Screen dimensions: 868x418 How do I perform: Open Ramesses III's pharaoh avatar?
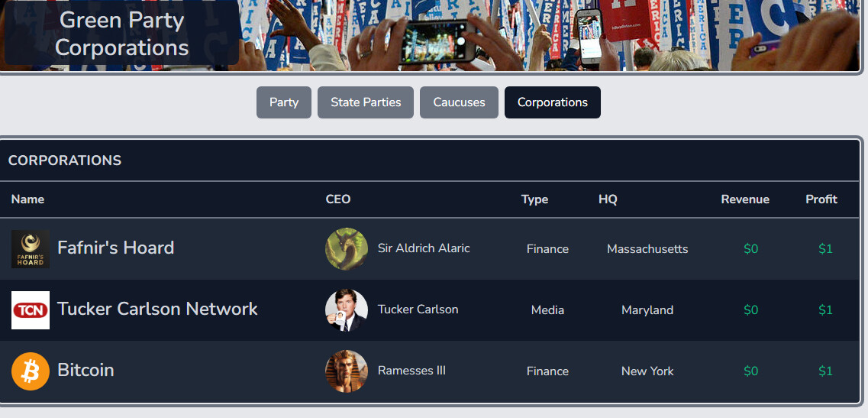347,371
